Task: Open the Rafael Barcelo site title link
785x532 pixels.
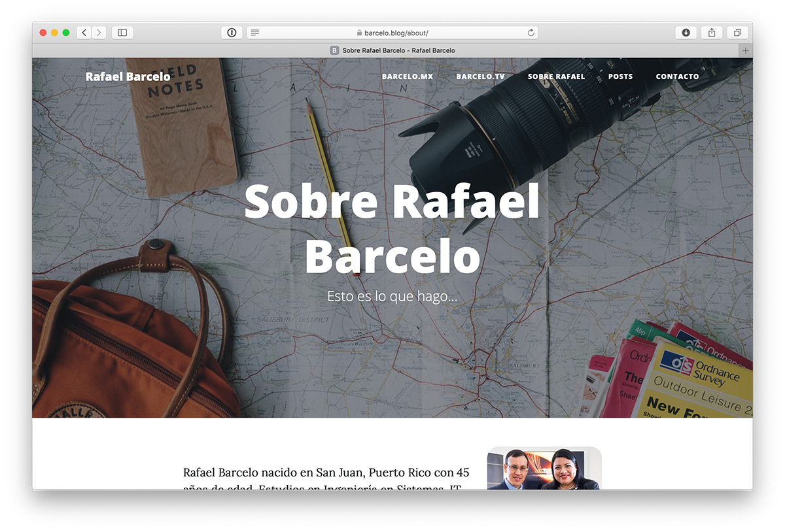Action: 128,76
